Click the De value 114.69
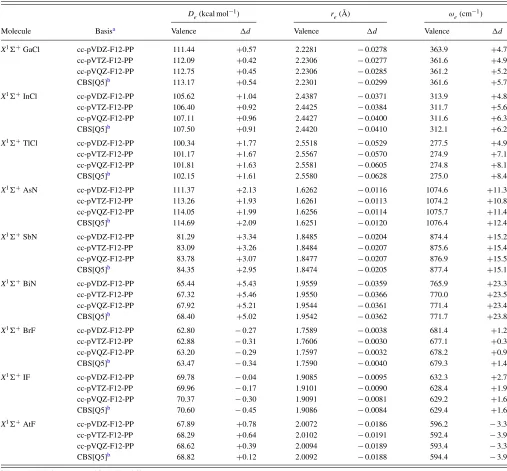Viewport: 507px width, 471px height. click(184, 223)
